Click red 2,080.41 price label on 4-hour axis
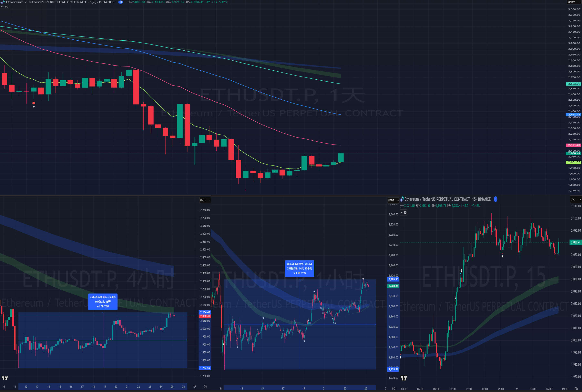This screenshot has width=582, height=392. coord(205,316)
